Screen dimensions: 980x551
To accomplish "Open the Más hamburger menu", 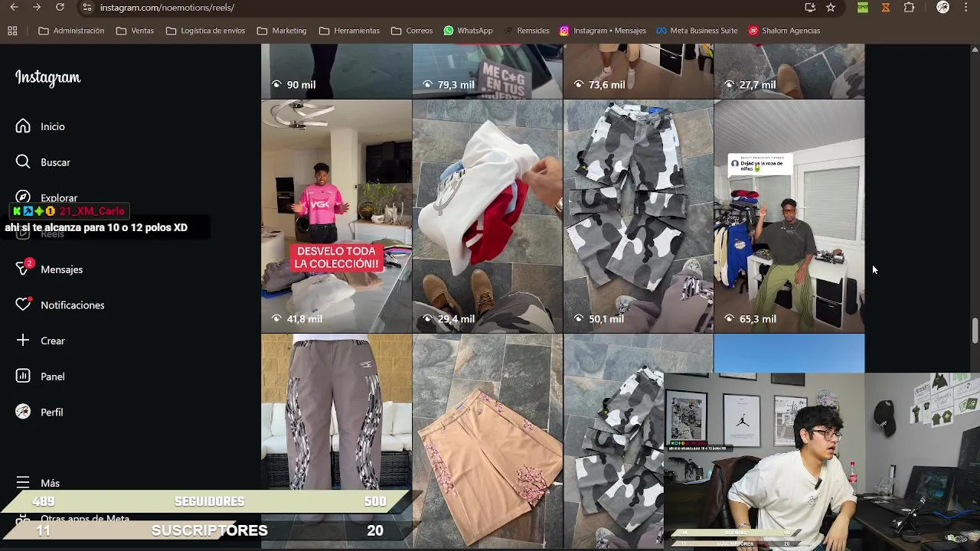I will 38,483.
